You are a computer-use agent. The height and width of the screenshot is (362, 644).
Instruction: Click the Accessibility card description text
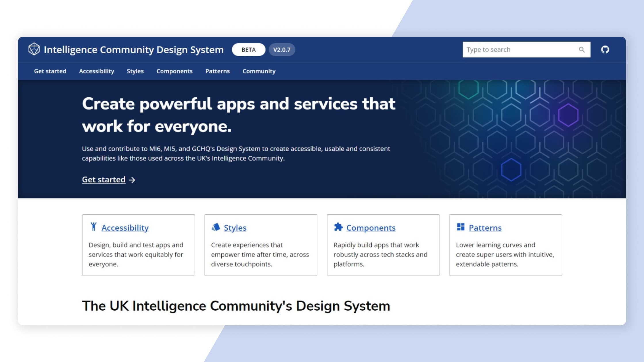point(136,254)
